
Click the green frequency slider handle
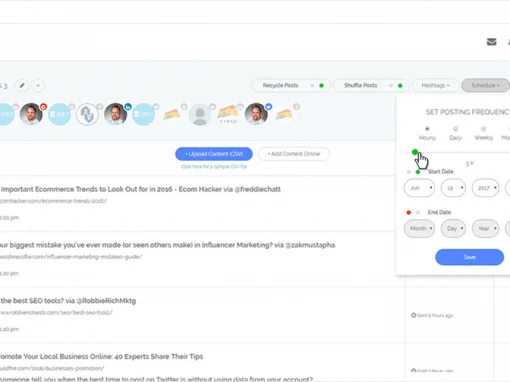415,152
